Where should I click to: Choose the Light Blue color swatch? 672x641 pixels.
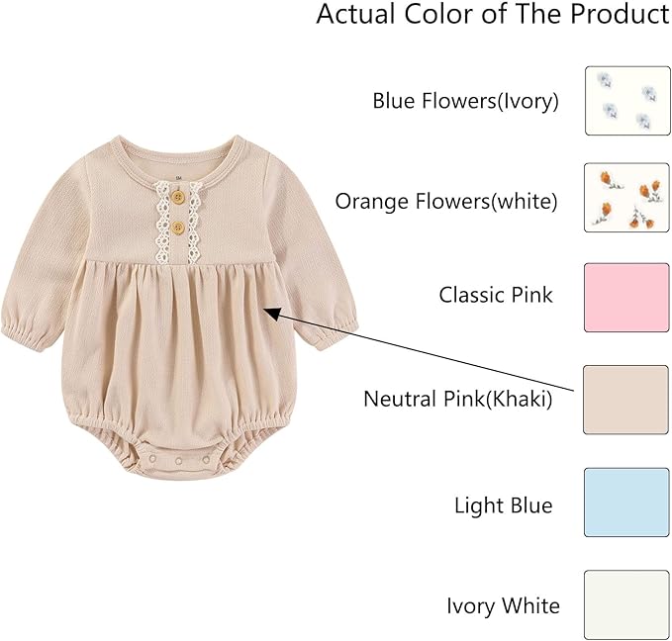(x=626, y=502)
